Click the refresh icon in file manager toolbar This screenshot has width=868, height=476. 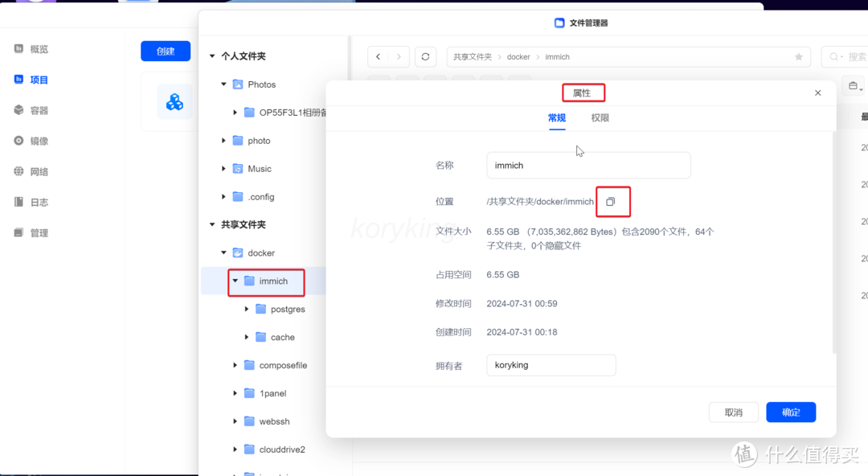point(425,57)
